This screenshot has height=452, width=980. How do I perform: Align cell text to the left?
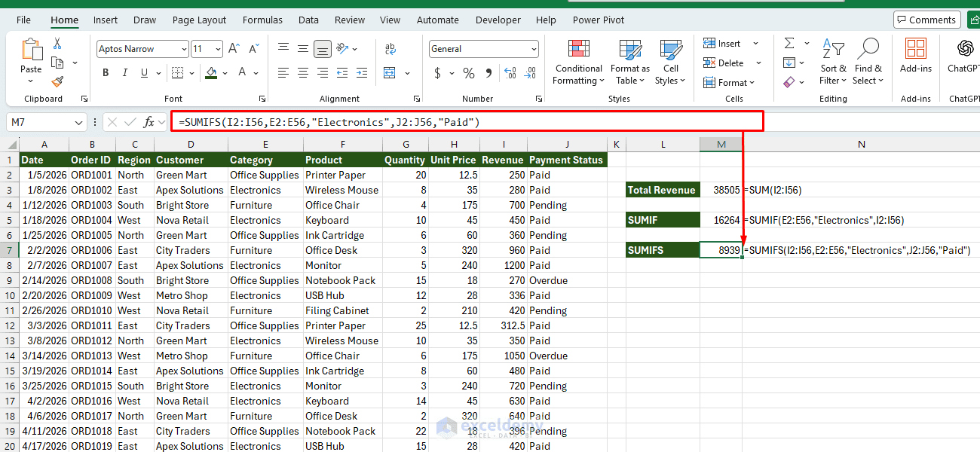(283, 73)
